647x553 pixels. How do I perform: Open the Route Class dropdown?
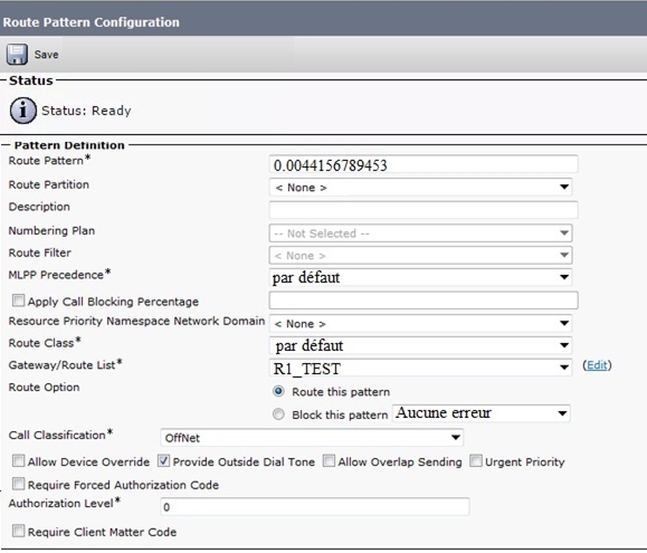click(420, 346)
